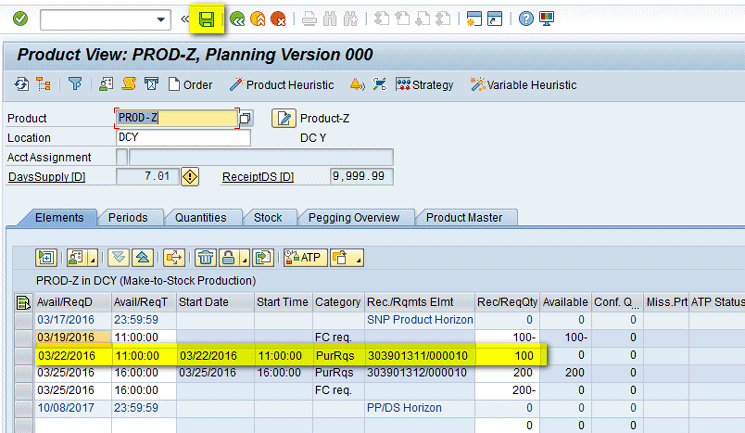Click the trash Delete icon in grid toolbar
This screenshot has height=433, width=745.
205,256
